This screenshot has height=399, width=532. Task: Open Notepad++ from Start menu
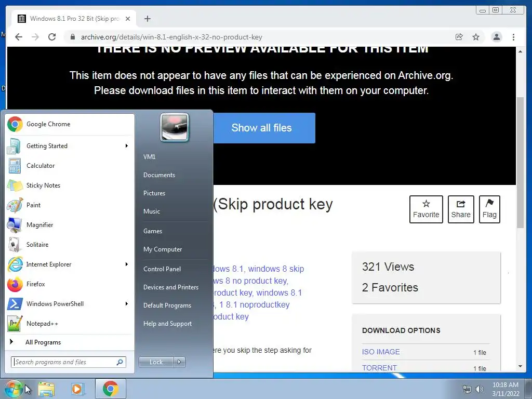coord(70,323)
